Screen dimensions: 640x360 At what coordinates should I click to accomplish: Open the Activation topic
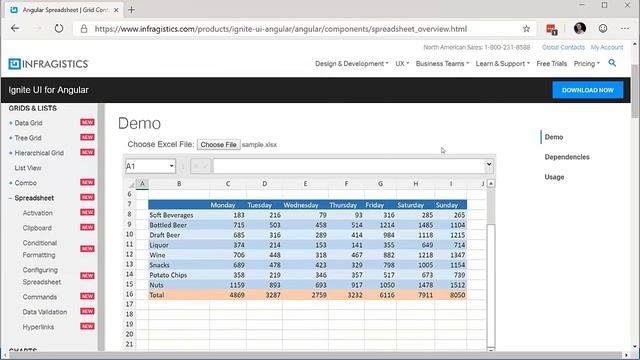click(38, 213)
